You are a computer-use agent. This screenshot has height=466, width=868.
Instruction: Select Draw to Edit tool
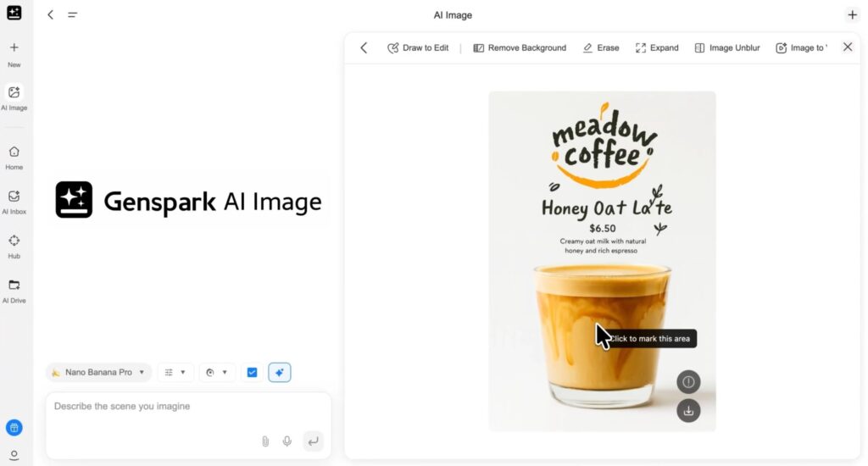[418, 48]
